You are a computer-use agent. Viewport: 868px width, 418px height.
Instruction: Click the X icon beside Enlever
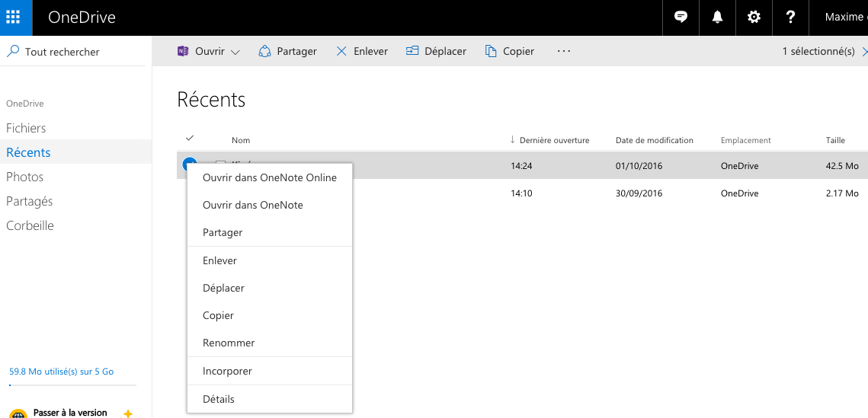click(x=341, y=51)
